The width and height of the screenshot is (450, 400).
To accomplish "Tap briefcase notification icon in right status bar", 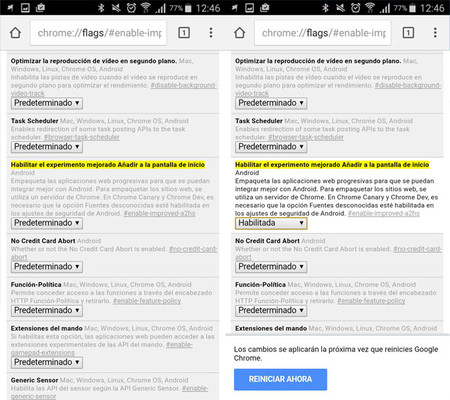I will (265, 8).
